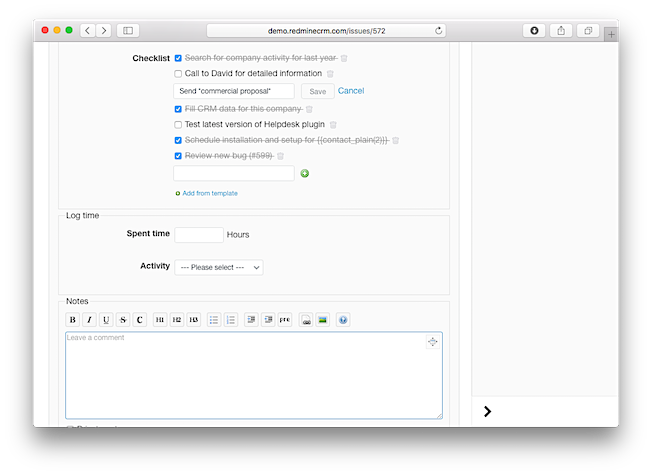Click the Underline formatting icon
This screenshot has height=475, width=652.
tap(106, 320)
